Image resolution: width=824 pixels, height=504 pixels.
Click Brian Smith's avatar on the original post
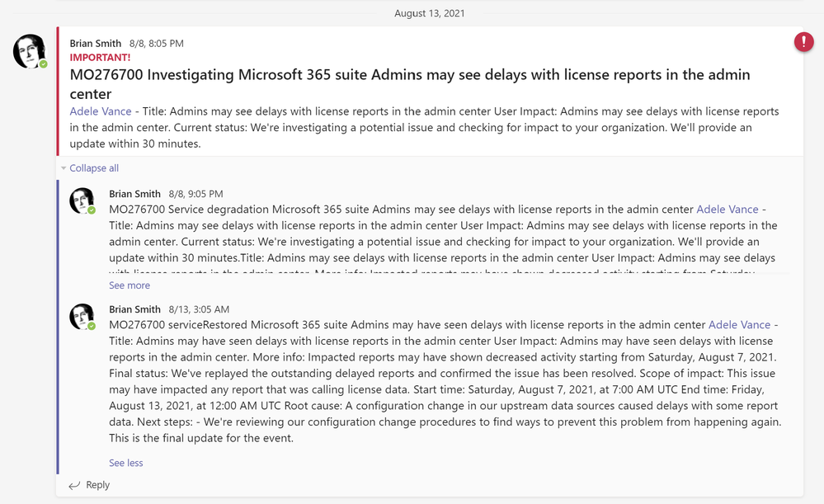coord(30,51)
